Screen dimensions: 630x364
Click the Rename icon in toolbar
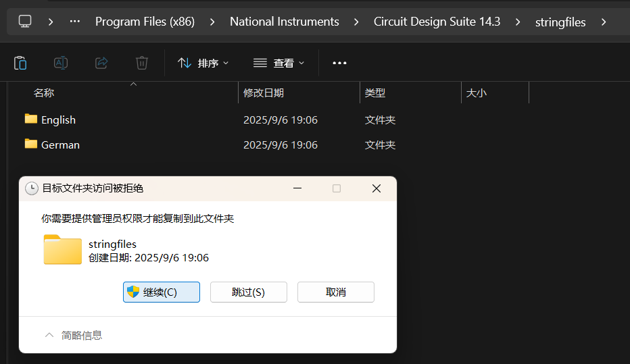[61, 63]
